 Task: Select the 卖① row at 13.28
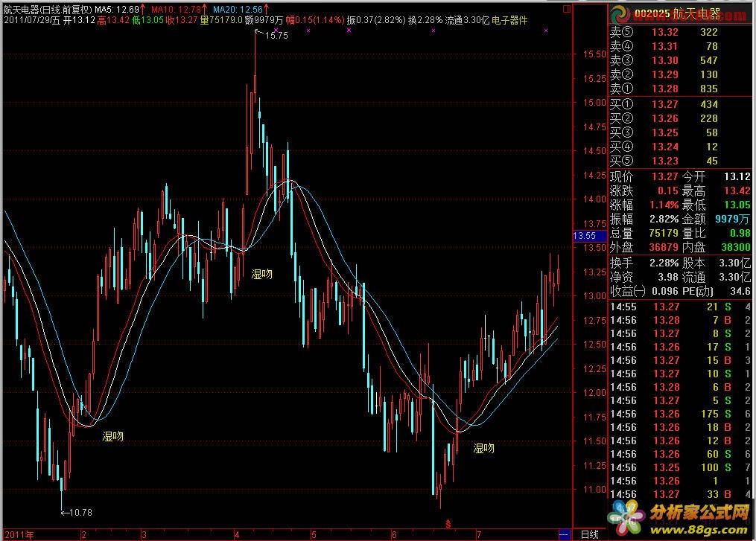coord(680,89)
